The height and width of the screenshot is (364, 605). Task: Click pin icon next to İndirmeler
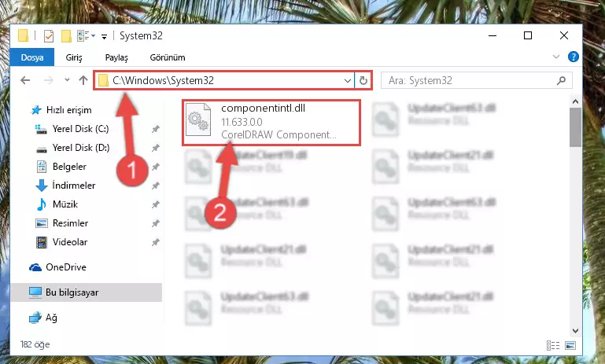(x=155, y=186)
